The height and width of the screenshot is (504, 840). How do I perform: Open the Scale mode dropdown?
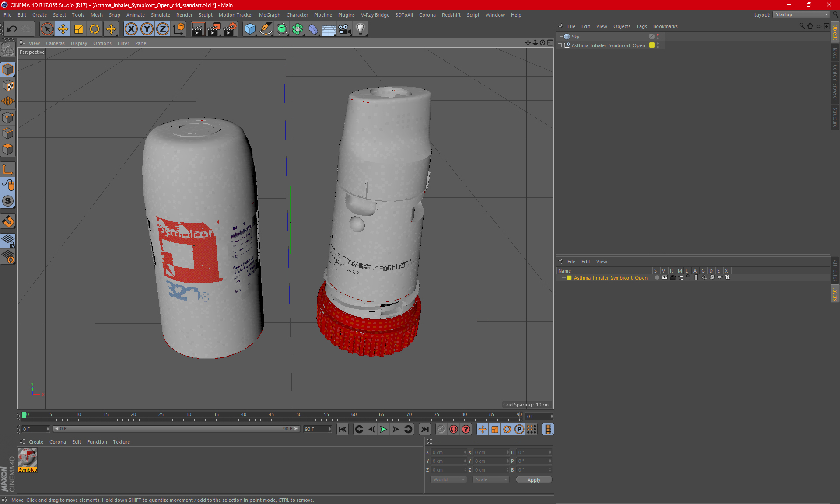(491, 479)
